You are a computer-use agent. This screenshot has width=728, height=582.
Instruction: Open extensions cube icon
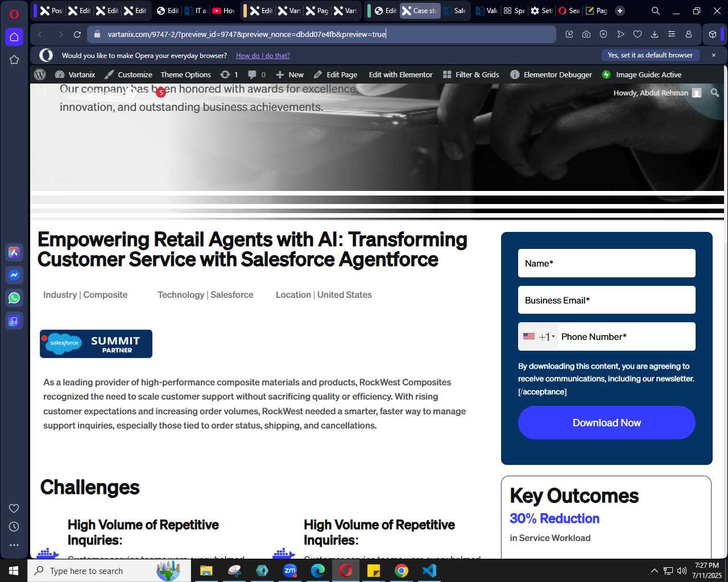pyautogui.click(x=713, y=35)
